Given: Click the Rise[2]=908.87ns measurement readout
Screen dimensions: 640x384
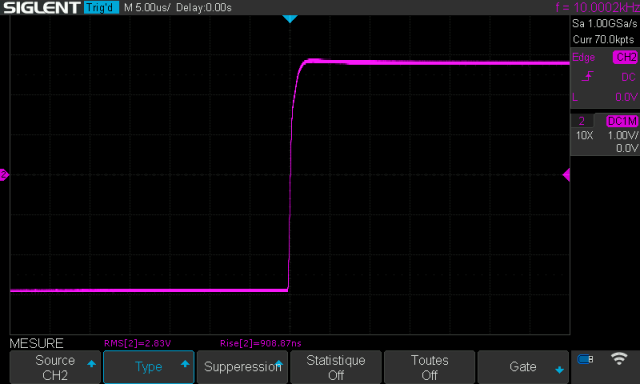Looking at the screenshot, I should (x=260, y=343).
